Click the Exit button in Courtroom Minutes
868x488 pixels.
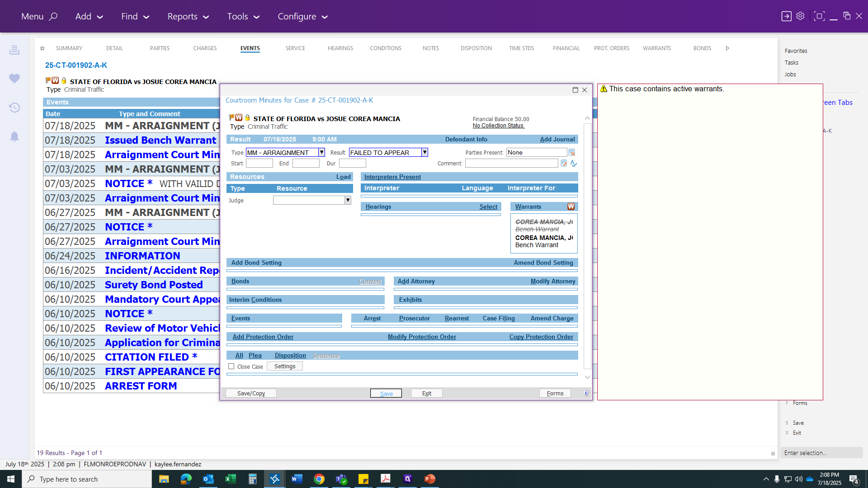pos(427,393)
